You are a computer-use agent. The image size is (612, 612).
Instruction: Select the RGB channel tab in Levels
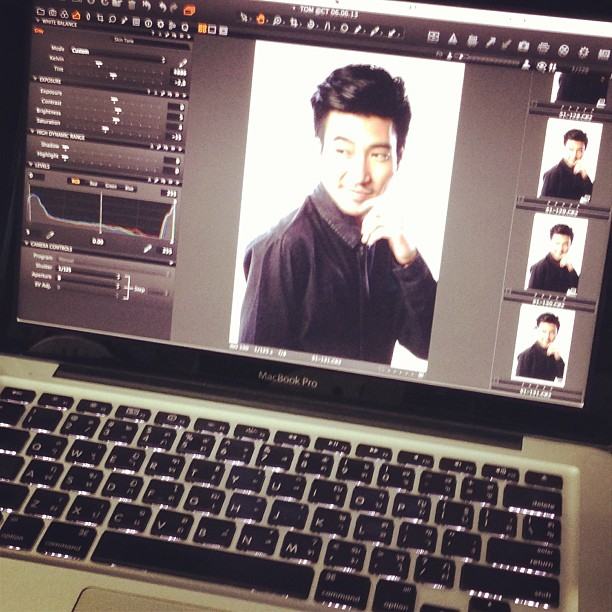tap(75, 181)
